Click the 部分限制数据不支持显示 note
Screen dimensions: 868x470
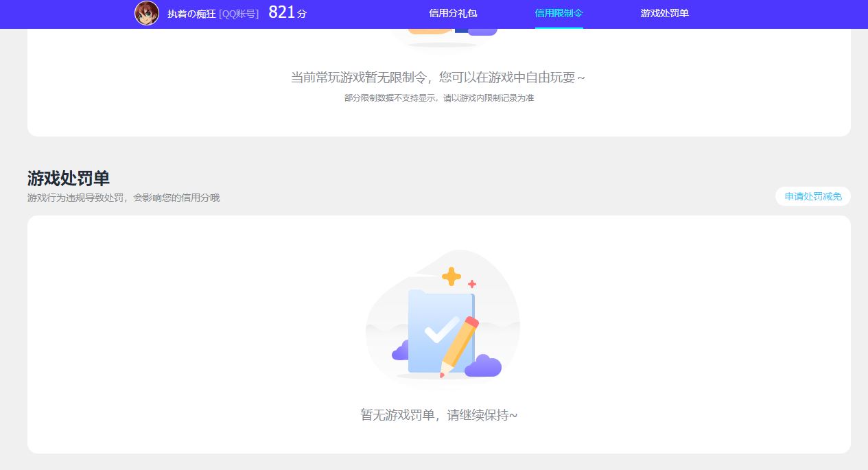coord(438,98)
